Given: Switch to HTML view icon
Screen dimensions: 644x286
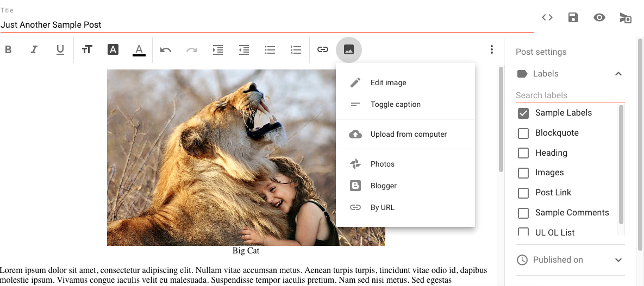Looking at the screenshot, I should point(547,17).
